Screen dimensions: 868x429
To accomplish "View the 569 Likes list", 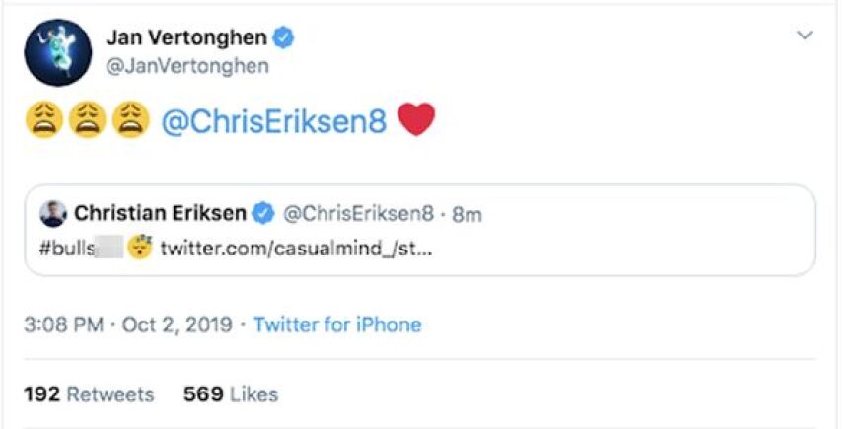I will coord(231,394).
